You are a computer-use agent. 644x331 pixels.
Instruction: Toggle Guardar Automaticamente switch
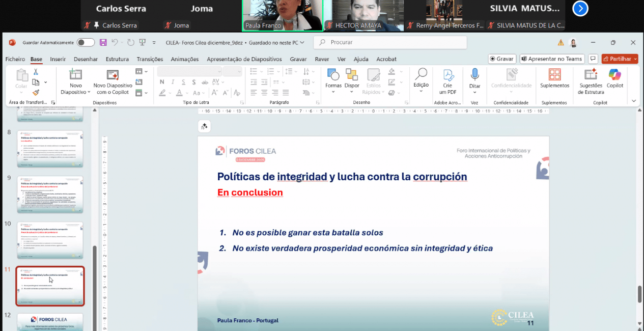click(85, 43)
